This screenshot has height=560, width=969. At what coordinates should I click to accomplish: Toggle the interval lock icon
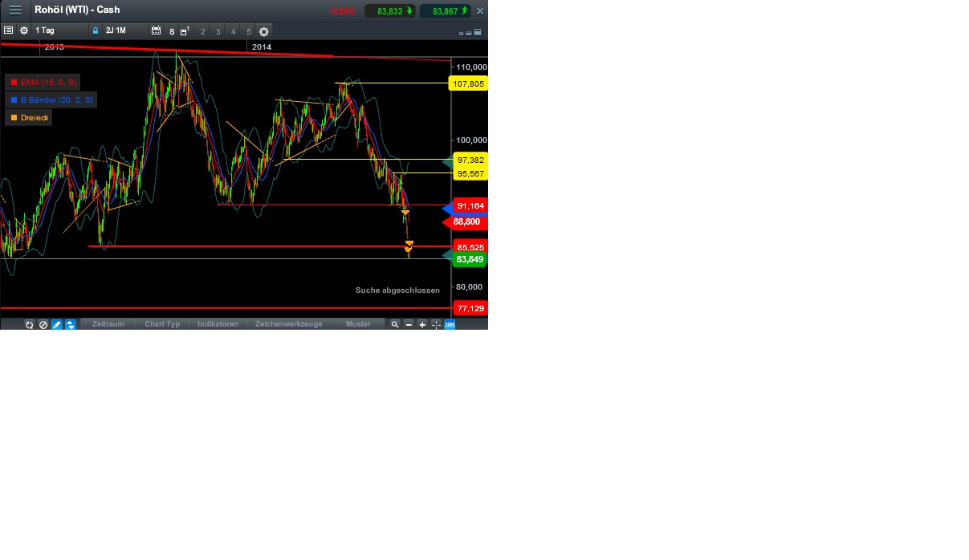94,30
